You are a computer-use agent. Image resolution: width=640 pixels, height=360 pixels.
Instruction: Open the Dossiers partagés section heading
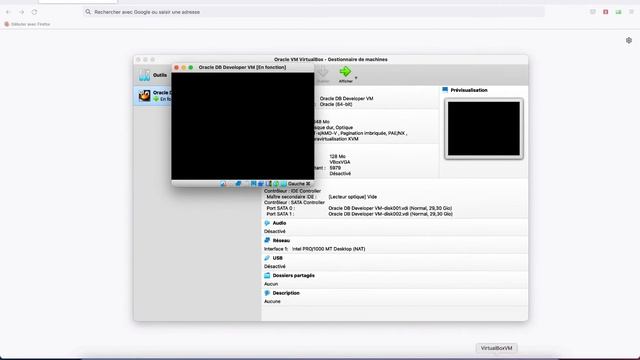pos(293,276)
